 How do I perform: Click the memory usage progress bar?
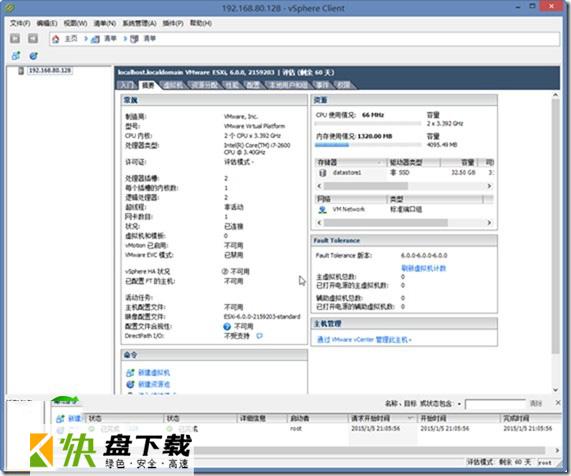coord(368,145)
